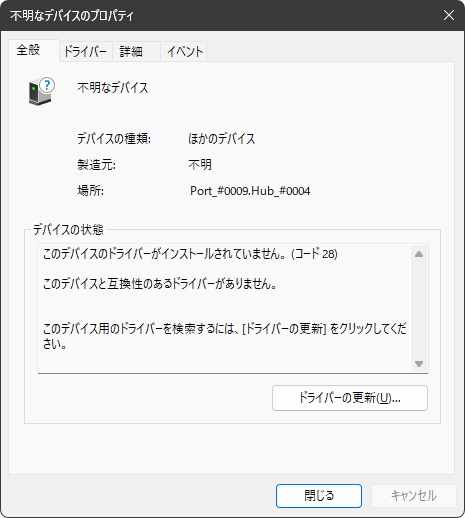Click the 場所: label
465x518 pixels.
point(90,191)
